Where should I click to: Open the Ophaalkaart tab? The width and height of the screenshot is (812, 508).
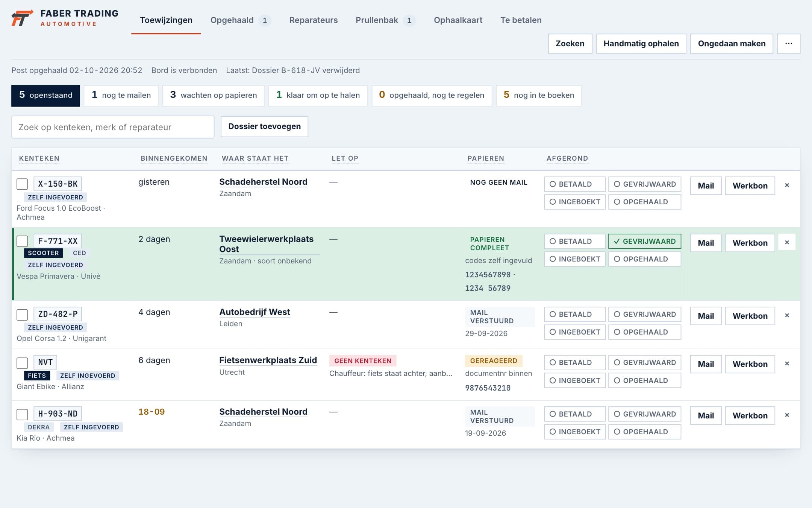coord(458,20)
